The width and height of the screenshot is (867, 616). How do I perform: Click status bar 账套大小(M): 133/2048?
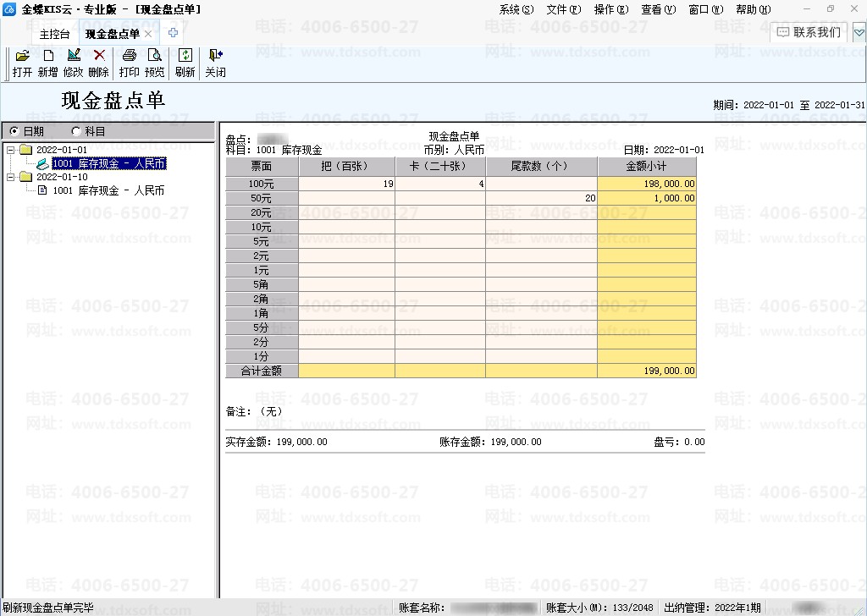(600, 608)
